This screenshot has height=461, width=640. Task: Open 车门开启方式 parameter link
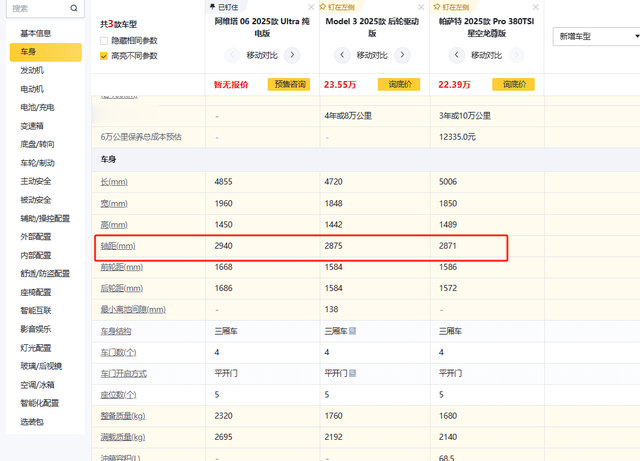point(124,374)
